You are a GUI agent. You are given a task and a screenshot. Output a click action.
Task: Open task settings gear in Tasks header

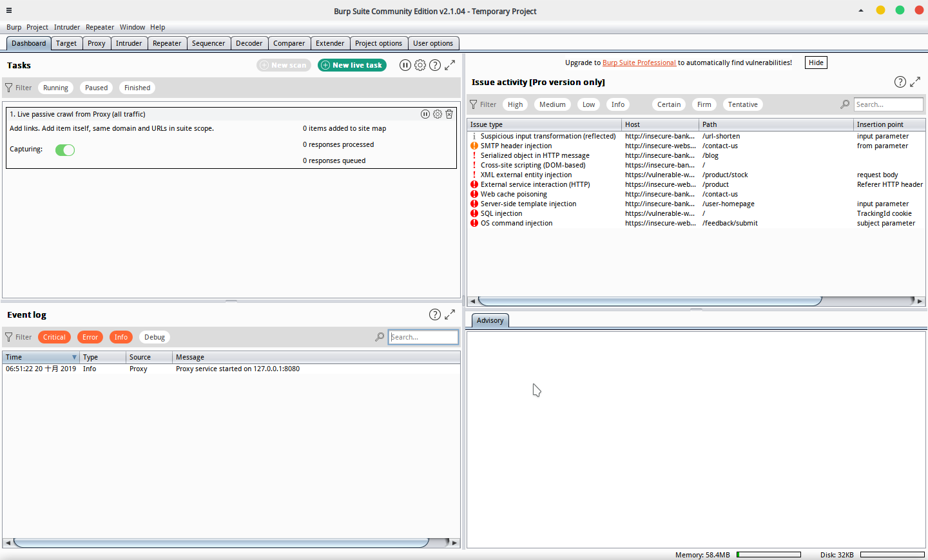coord(420,65)
